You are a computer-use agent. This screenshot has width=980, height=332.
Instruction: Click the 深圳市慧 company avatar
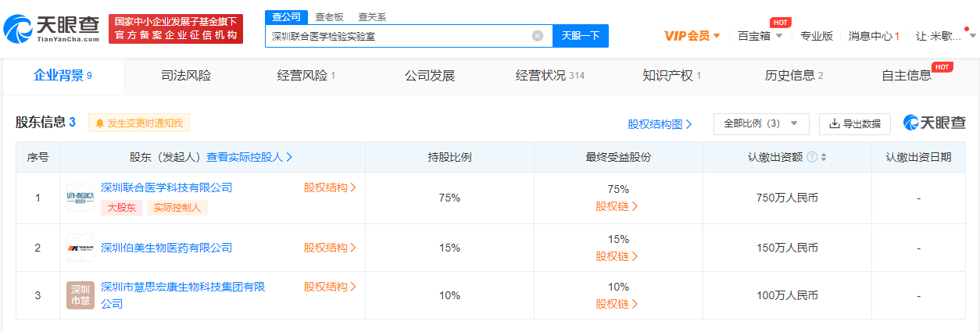[x=80, y=295]
